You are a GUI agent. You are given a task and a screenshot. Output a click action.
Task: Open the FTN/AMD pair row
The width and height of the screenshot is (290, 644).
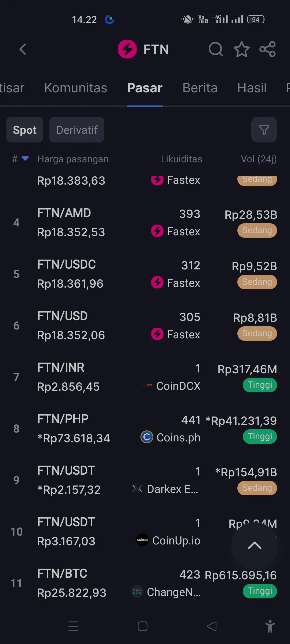click(x=145, y=222)
